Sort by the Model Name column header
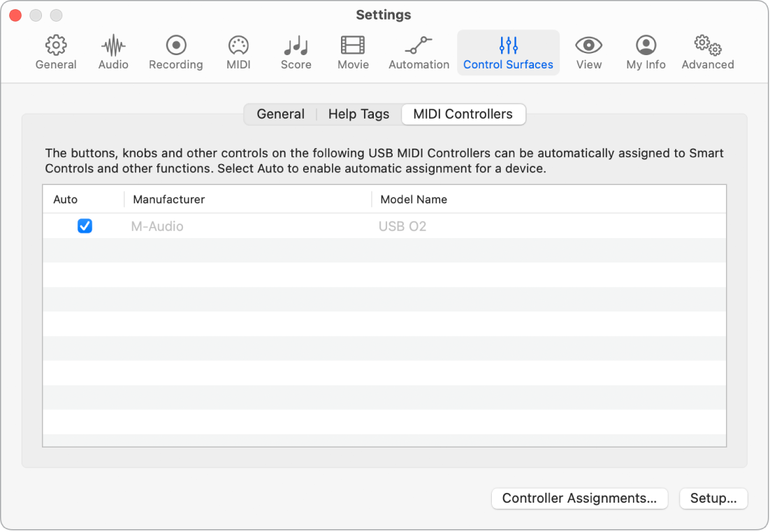 pos(549,199)
